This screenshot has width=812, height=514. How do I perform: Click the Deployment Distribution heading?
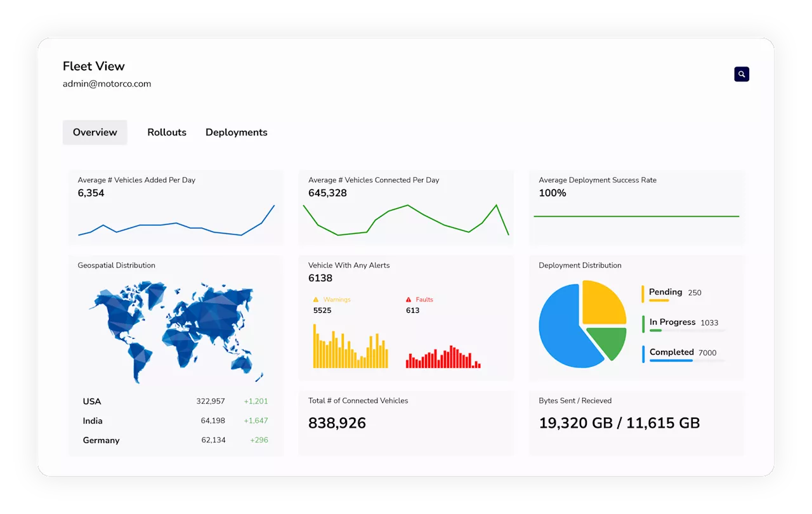[x=580, y=265]
